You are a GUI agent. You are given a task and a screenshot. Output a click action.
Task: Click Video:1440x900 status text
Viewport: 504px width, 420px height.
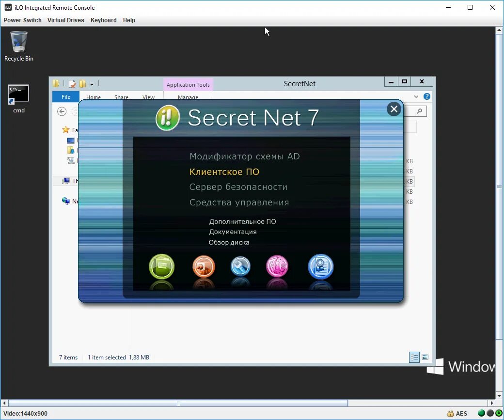[25, 414]
